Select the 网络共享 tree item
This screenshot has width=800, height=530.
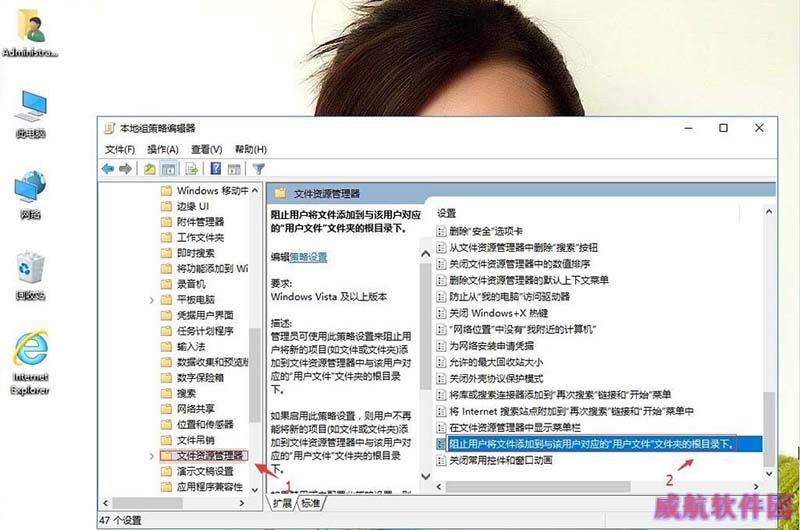[x=195, y=409]
